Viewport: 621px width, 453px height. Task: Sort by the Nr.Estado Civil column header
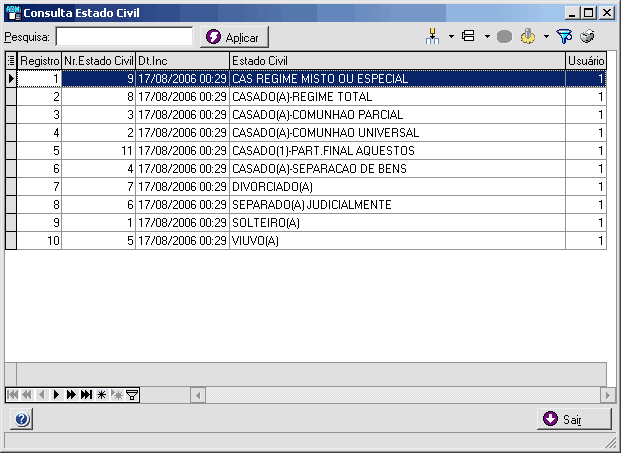click(99, 61)
